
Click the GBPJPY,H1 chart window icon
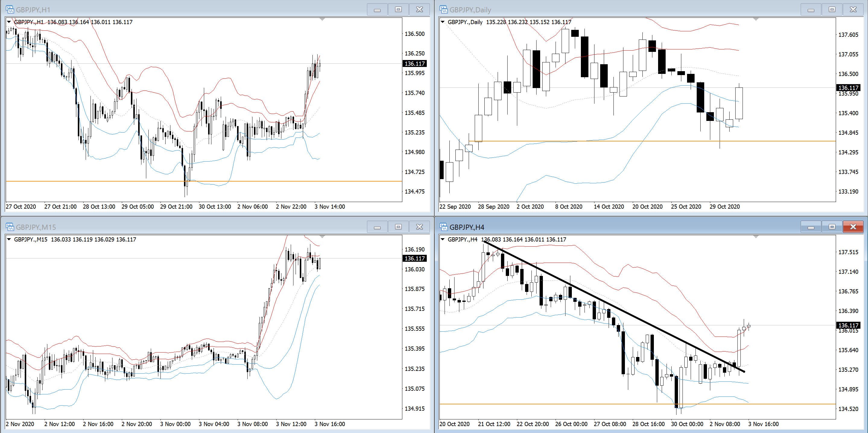[x=10, y=9]
